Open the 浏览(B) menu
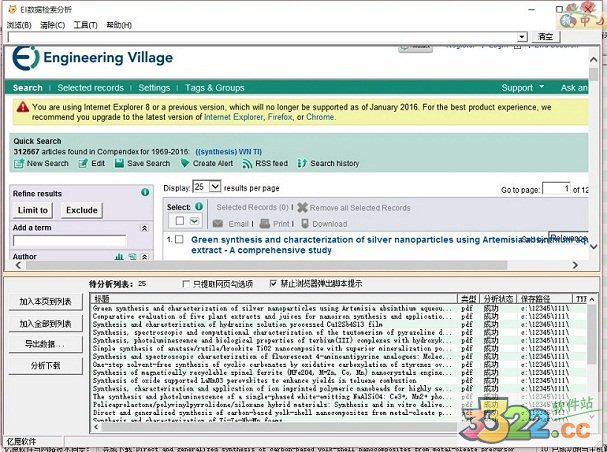 19,25
